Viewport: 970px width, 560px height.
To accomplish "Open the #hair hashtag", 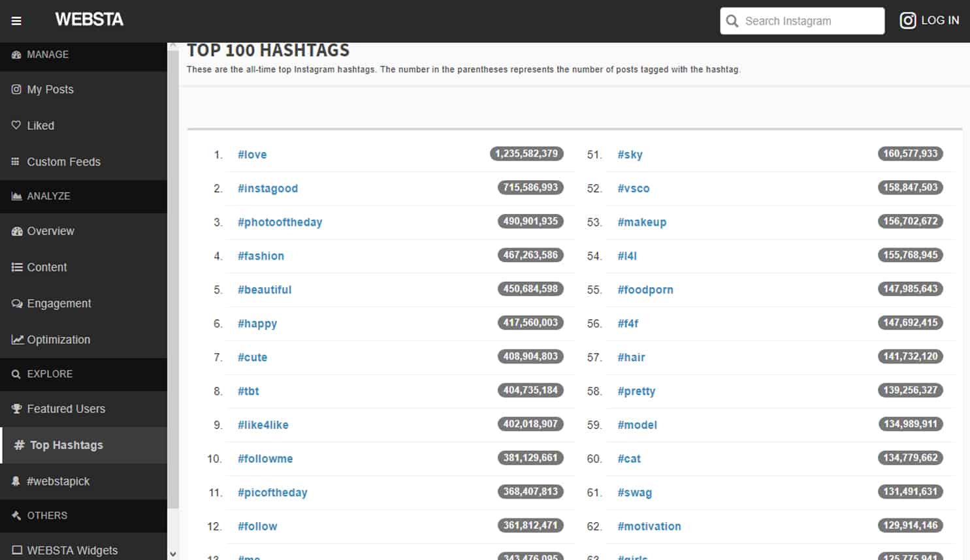I will pos(632,358).
